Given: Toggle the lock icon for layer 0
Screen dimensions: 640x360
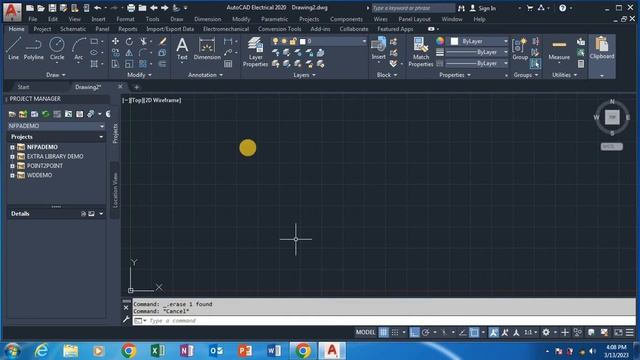Looking at the screenshot, I should (293, 41).
